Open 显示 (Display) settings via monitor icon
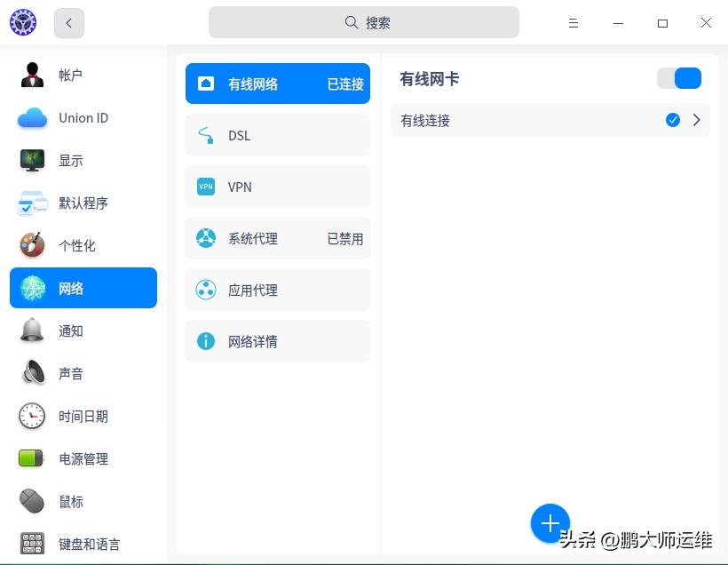The height and width of the screenshot is (565, 728). (32, 160)
